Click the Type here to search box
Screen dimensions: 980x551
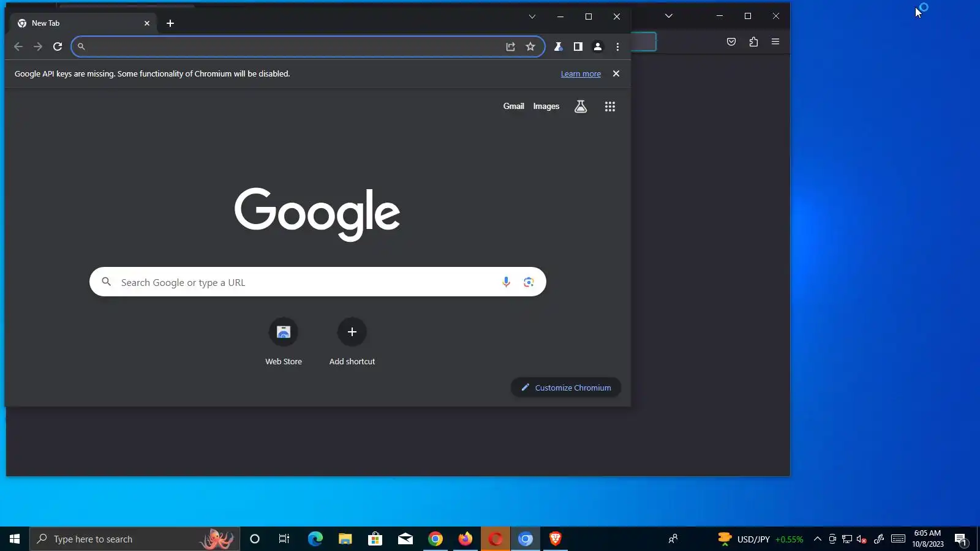[135, 539]
